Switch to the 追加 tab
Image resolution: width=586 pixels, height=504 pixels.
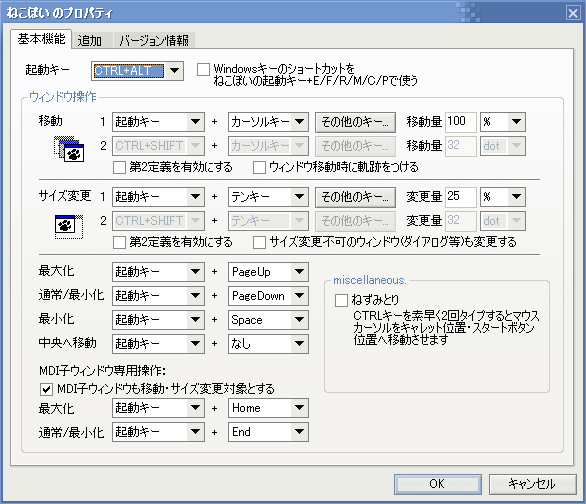coord(90,40)
